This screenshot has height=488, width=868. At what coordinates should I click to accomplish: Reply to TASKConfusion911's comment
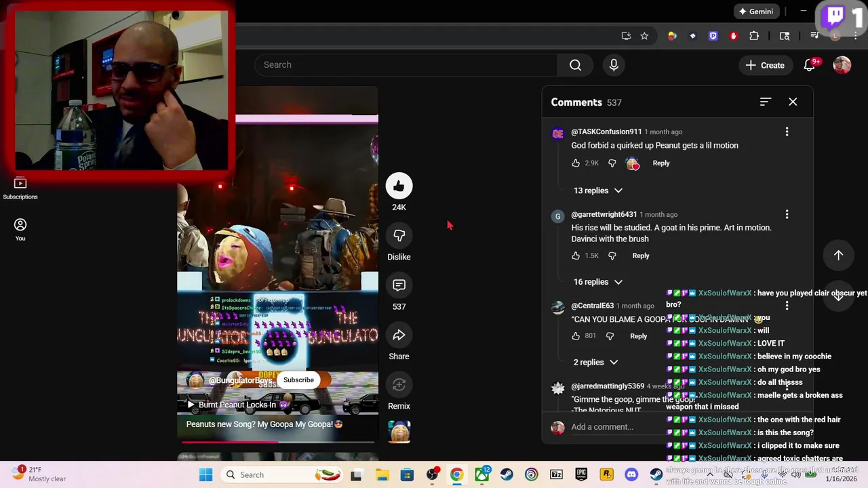(661, 163)
